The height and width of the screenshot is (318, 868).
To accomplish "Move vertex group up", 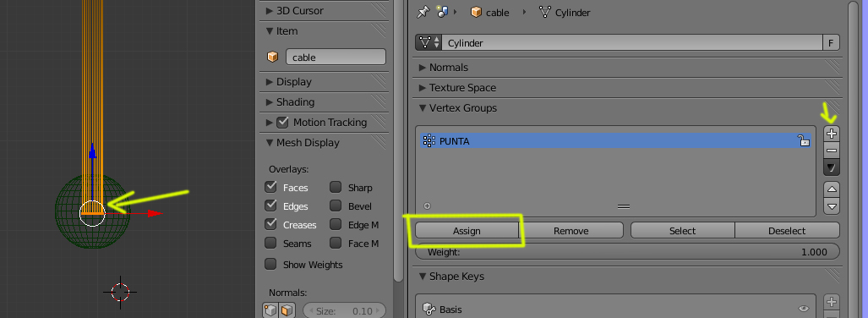I will pyautogui.click(x=832, y=189).
